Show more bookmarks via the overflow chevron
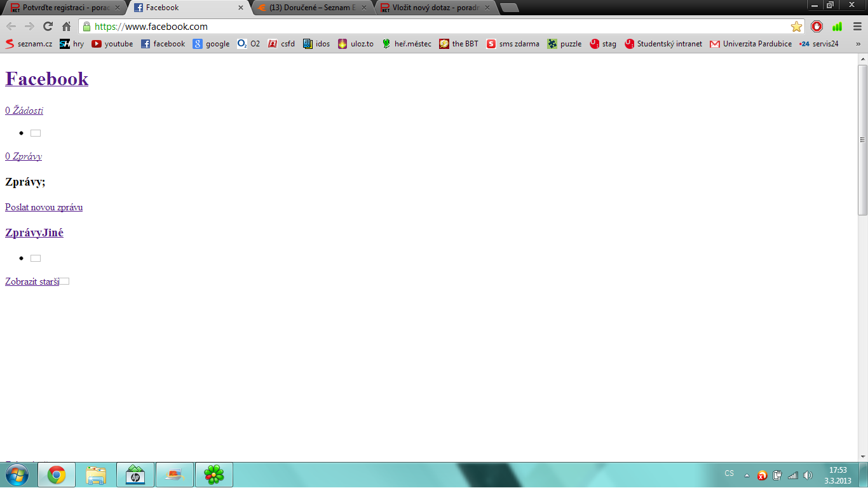Screen dimensions: 868x488 (x=858, y=44)
